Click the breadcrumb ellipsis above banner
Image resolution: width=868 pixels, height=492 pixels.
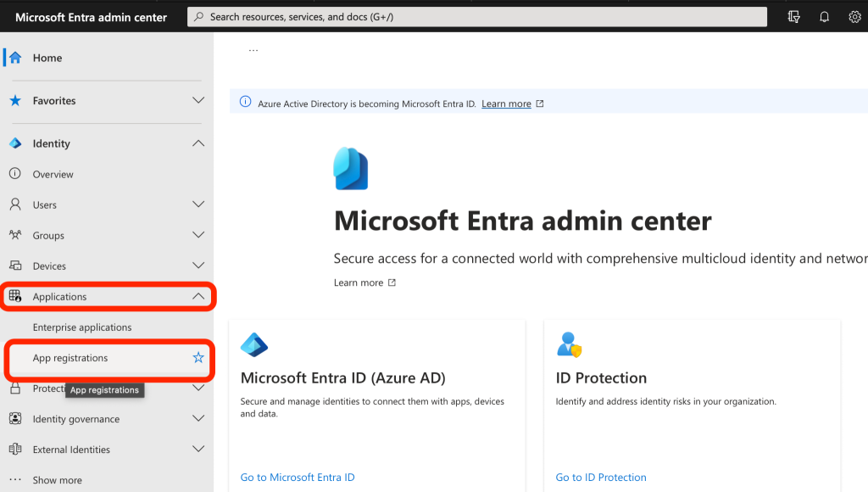(x=253, y=50)
